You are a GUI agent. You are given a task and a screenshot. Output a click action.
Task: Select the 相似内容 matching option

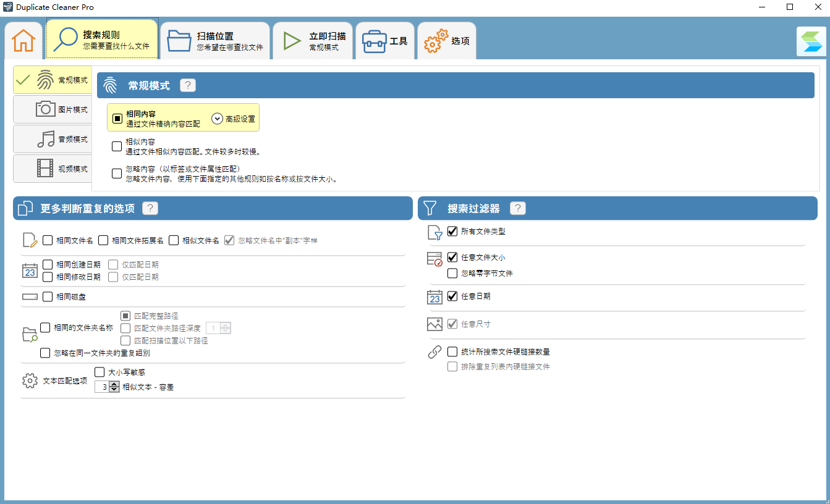(117, 146)
